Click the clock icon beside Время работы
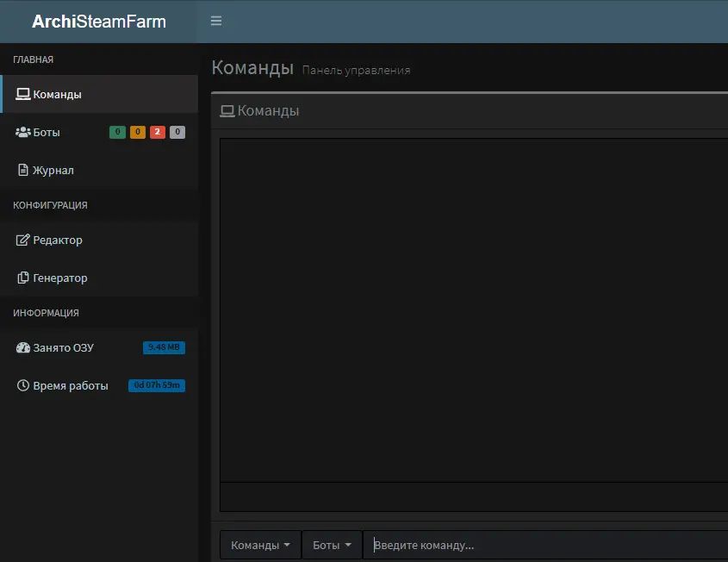 [x=22, y=385]
